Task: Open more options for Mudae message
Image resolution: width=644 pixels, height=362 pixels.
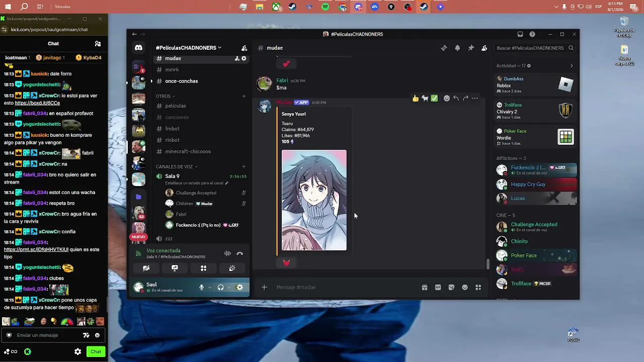Action: point(475,99)
